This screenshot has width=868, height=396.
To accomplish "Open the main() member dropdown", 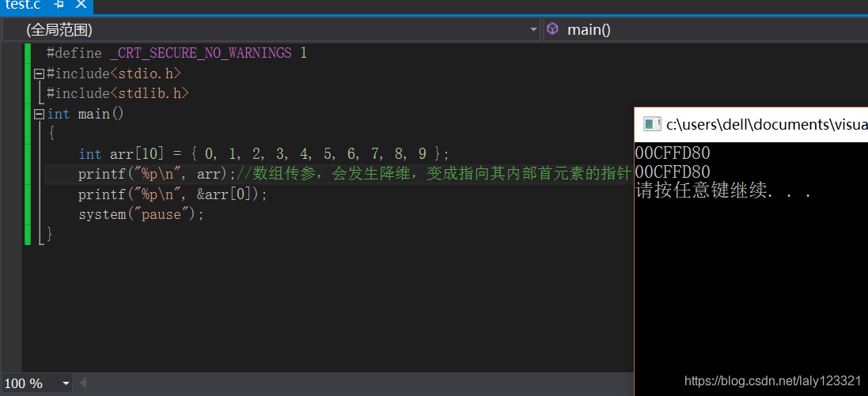I will coord(706,29).
